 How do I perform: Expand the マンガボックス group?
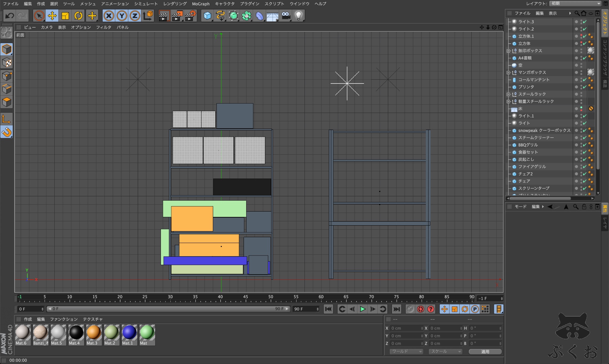pos(508,73)
